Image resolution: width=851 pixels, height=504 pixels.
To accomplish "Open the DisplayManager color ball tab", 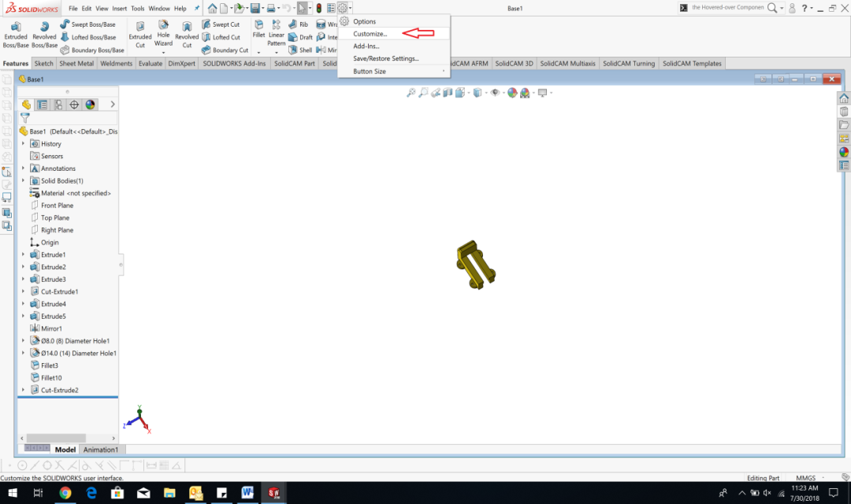I will (90, 105).
